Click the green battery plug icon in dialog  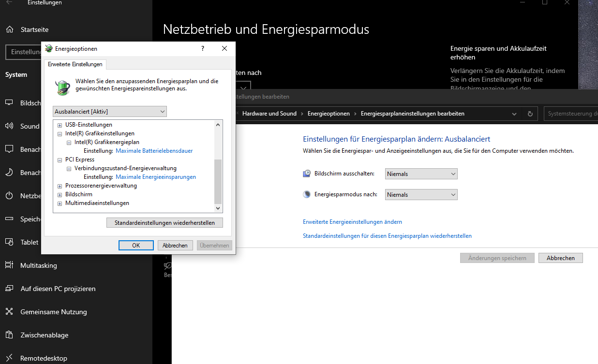(62, 87)
